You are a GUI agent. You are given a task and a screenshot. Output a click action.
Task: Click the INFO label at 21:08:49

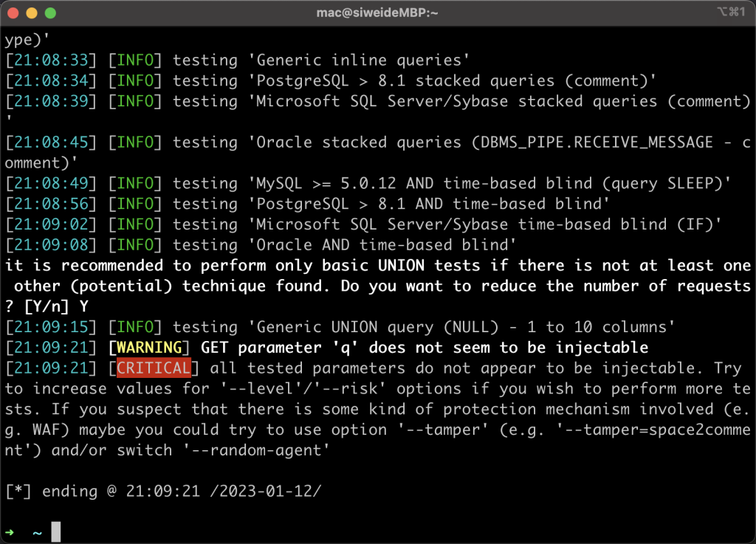tap(135, 184)
